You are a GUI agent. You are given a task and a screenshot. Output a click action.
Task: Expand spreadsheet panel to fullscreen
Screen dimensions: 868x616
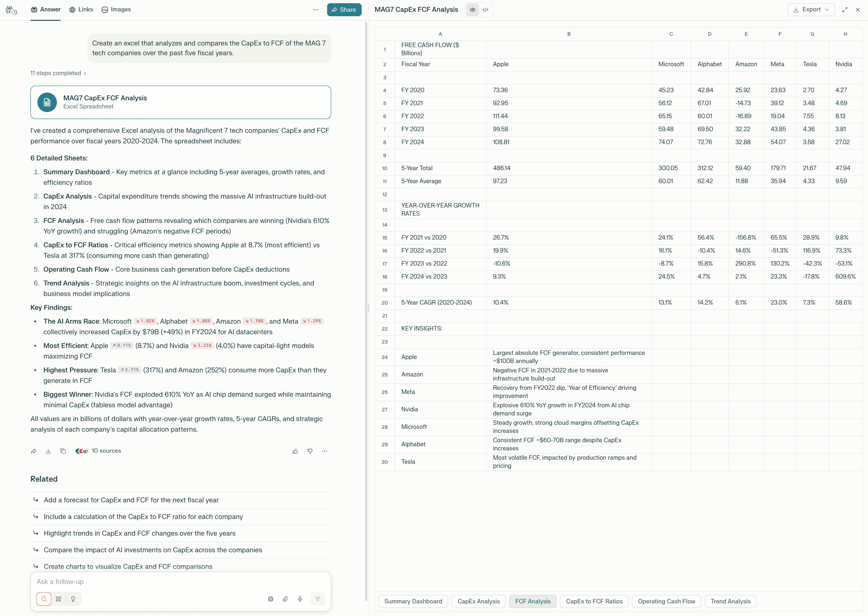pyautogui.click(x=845, y=10)
